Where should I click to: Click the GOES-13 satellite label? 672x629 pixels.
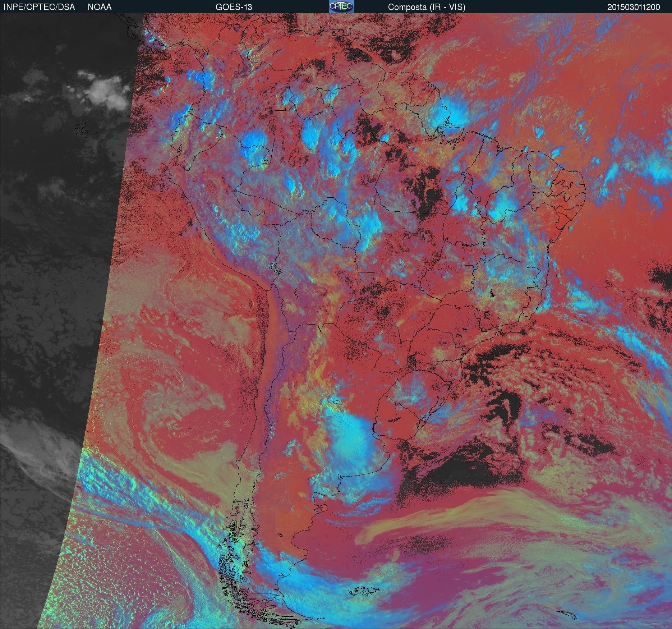point(234,7)
